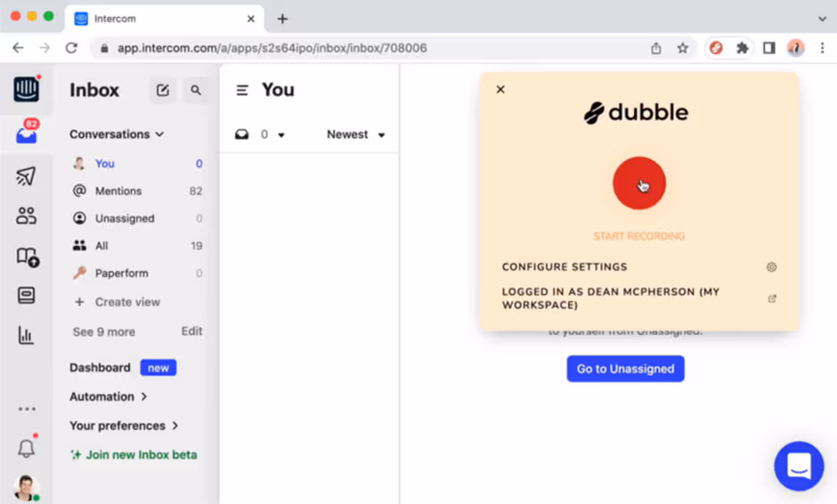Image resolution: width=837 pixels, height=504 pixels.
Task: Open the Chrome three-dot menu
Action: [x=822, y=48]
